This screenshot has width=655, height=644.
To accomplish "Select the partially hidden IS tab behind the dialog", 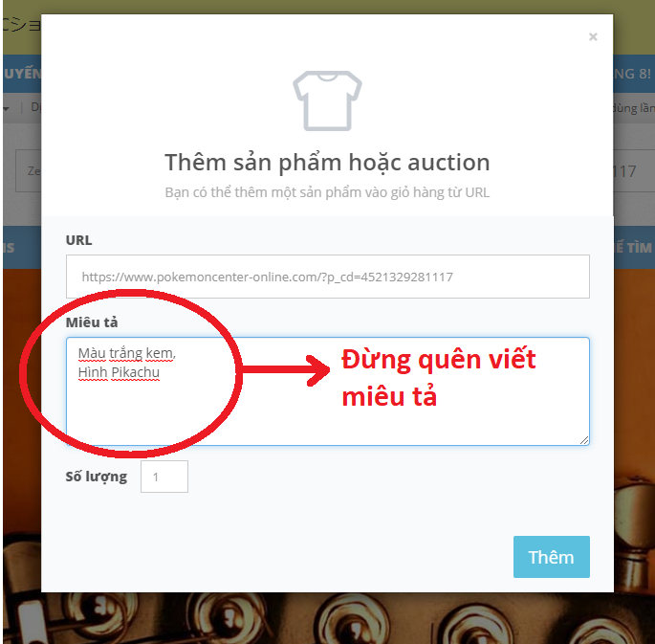I will pos(10,248).
